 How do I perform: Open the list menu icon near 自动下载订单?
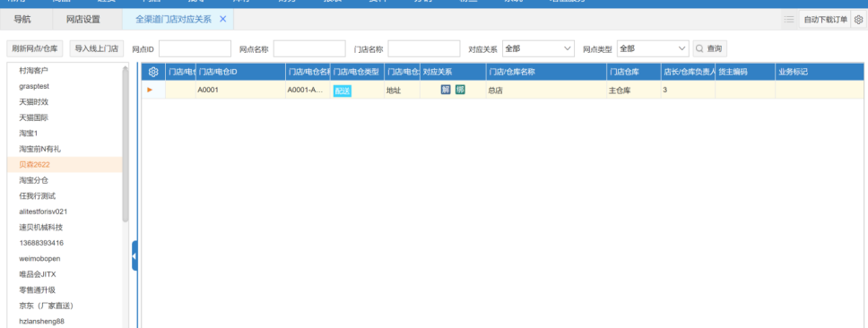pos(789,20)
